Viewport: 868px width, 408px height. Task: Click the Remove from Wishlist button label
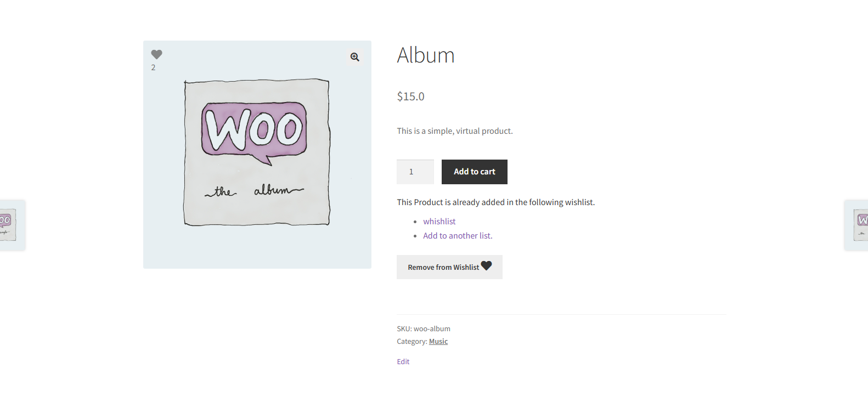click(443, 268)
